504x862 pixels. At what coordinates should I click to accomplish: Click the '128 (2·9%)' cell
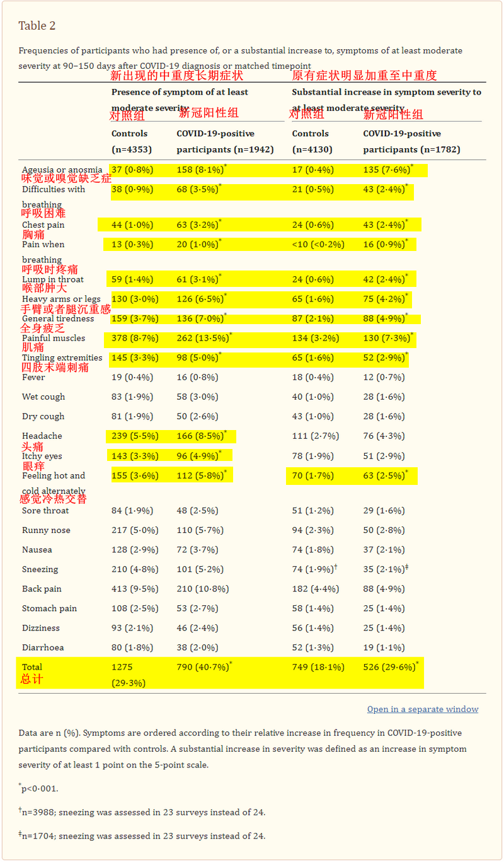(134, 550)
